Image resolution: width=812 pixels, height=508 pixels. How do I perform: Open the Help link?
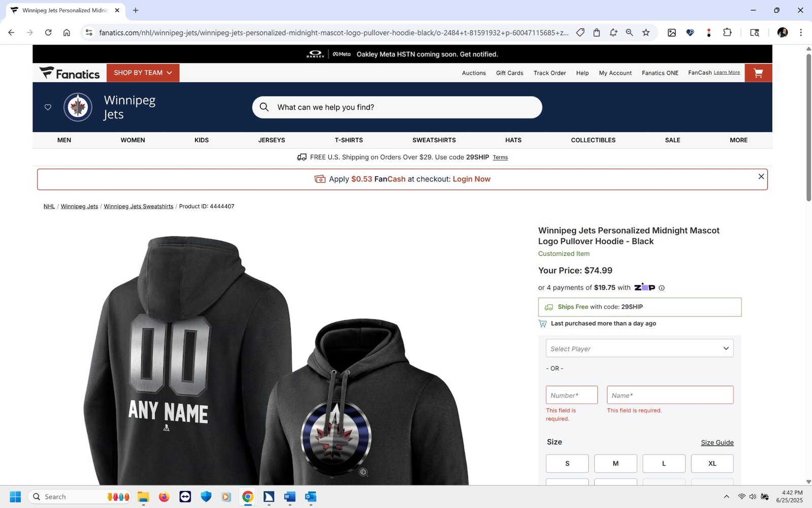582,73
